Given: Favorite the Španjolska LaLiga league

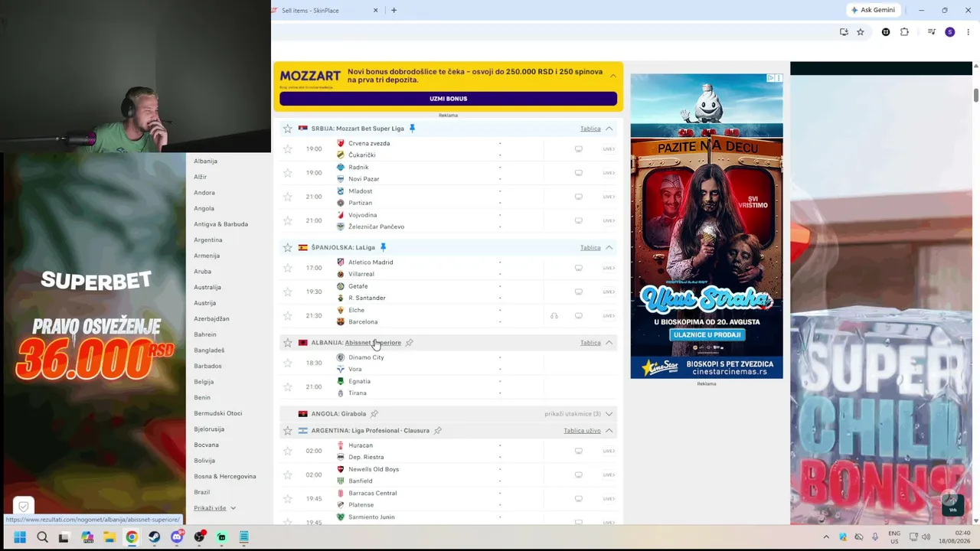Looking at the screenshot, I should pos(288,247).
